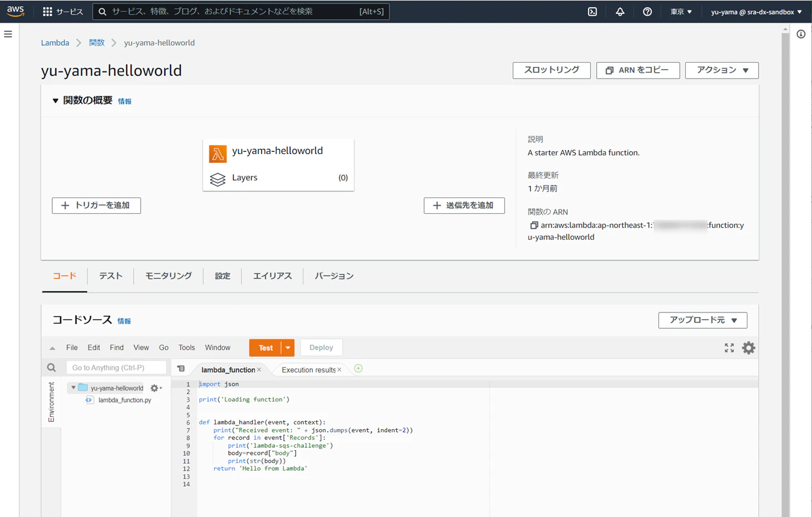Switch to the テスト tab

[110, 276]
